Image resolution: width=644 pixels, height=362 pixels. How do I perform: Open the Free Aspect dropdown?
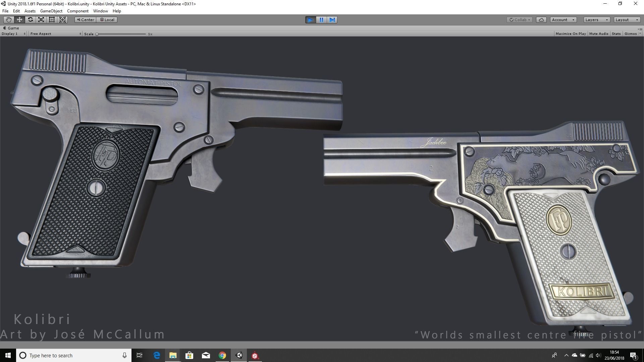point(55,34)
